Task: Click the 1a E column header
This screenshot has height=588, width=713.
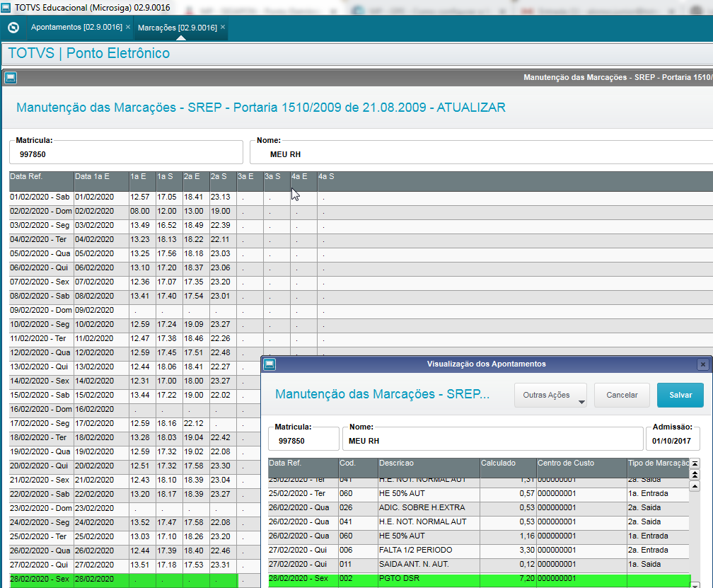Action: [x=143, y=181]
